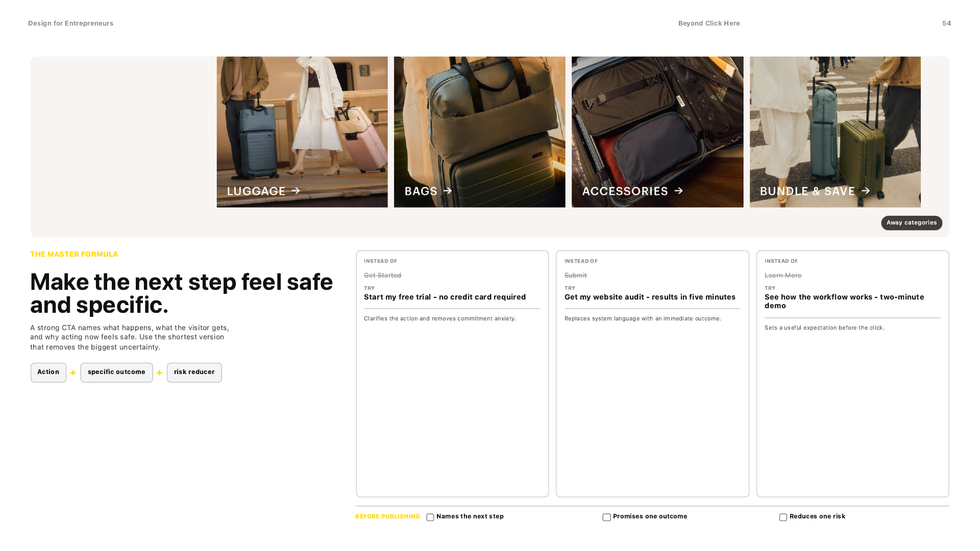Click the arrow icon beside BAGS
This screenshot has width=980, height=551.
tap(448, 191)
